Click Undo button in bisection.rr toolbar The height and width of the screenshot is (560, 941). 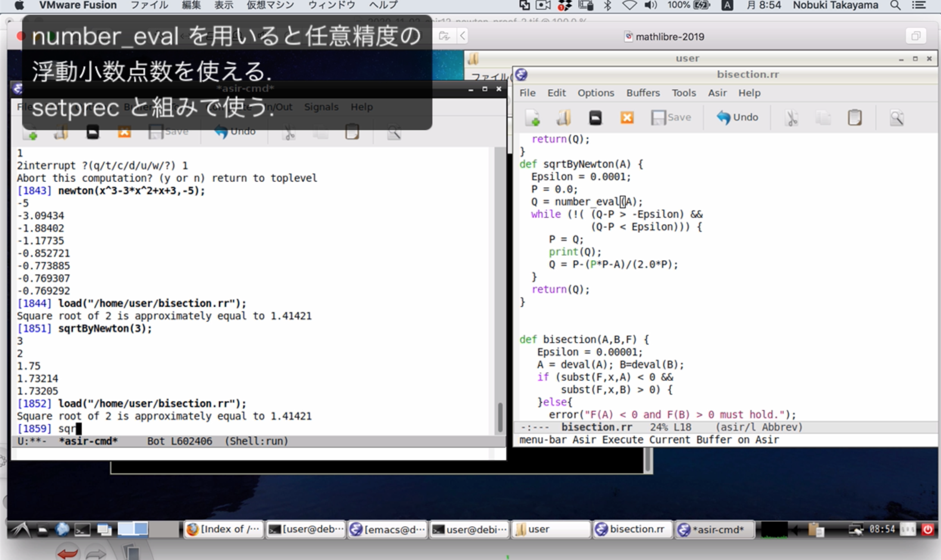737,117
